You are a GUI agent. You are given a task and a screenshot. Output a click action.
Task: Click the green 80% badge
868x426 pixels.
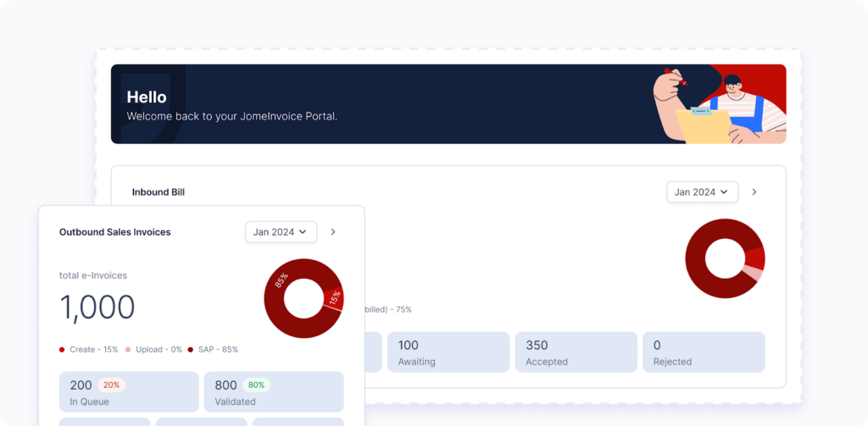coord(257,385)
